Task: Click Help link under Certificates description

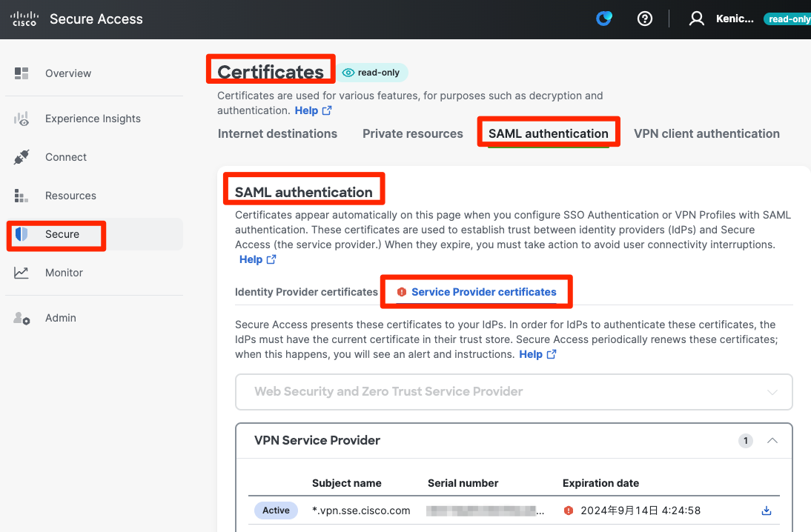Action: click(x=312, y=110)
